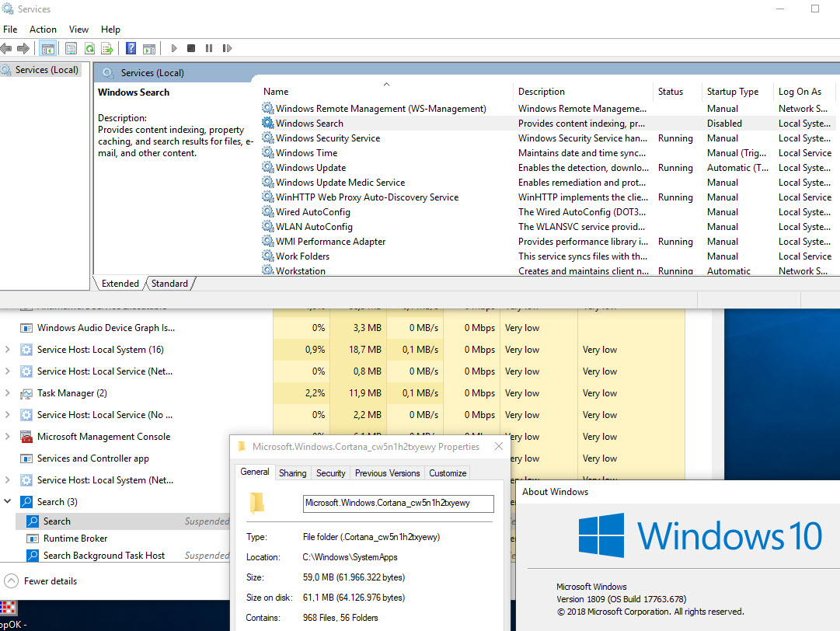This screenshot has height=631, width=840.
Task: Click the Pause Service icon
Action: click(209, 49)
